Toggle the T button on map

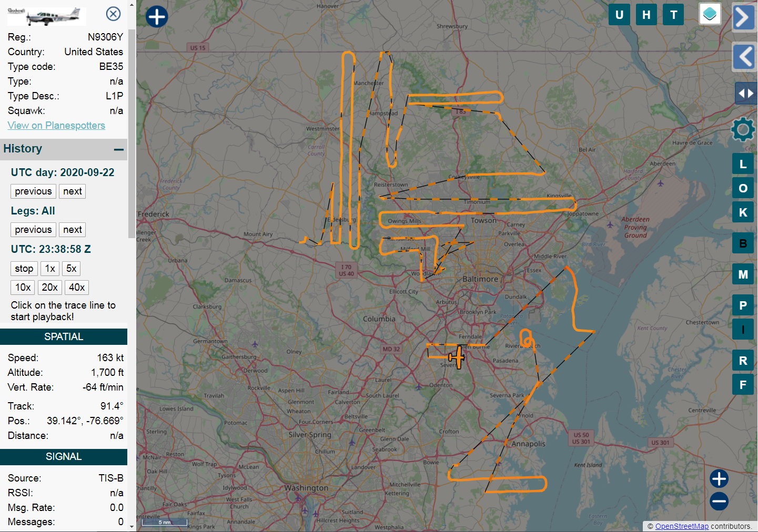pos(673,15)
